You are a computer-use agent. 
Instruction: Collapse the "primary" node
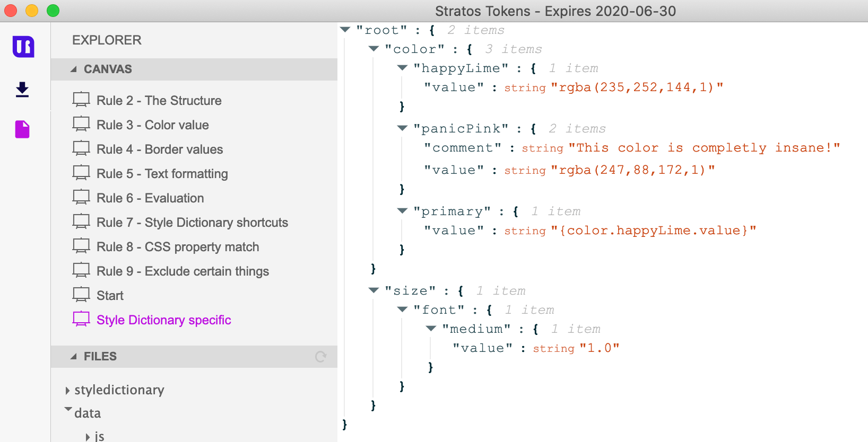pos(403,211)
